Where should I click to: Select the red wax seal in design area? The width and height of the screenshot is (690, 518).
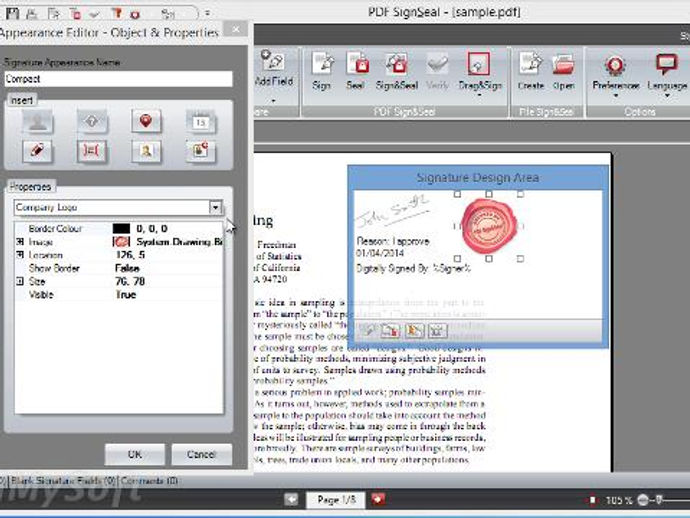click(x=488, y=226)
